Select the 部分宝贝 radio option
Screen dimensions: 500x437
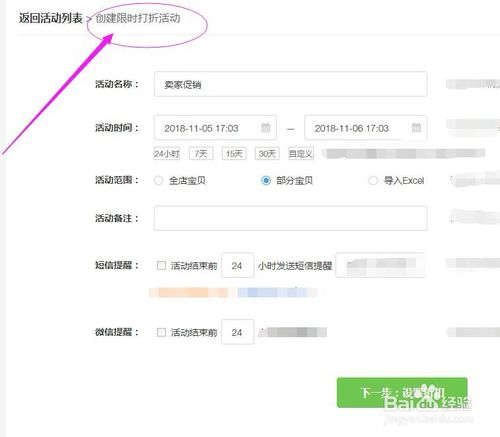pyautogui.click(x=266, y=181)
